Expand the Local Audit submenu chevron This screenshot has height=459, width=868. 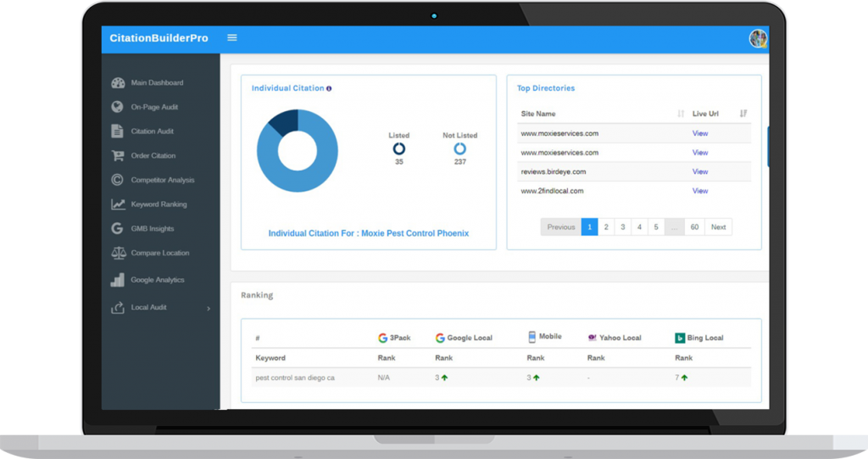[209, 308]
